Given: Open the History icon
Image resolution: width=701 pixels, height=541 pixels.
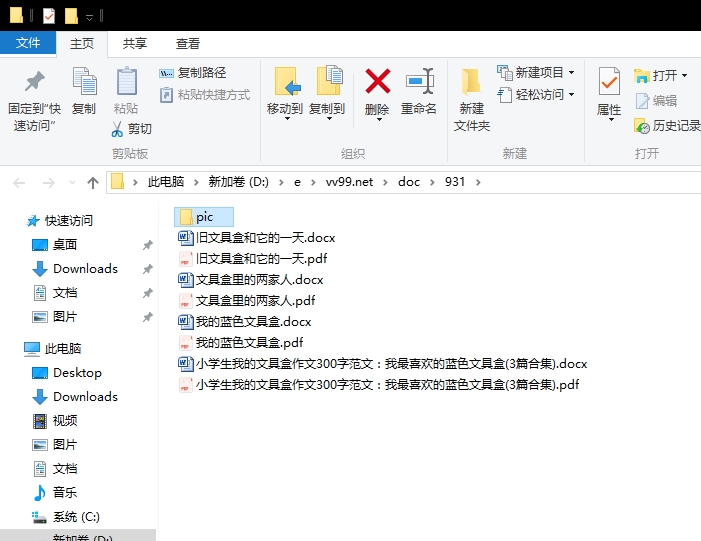Looking at the screenshot, I should 641,126.
